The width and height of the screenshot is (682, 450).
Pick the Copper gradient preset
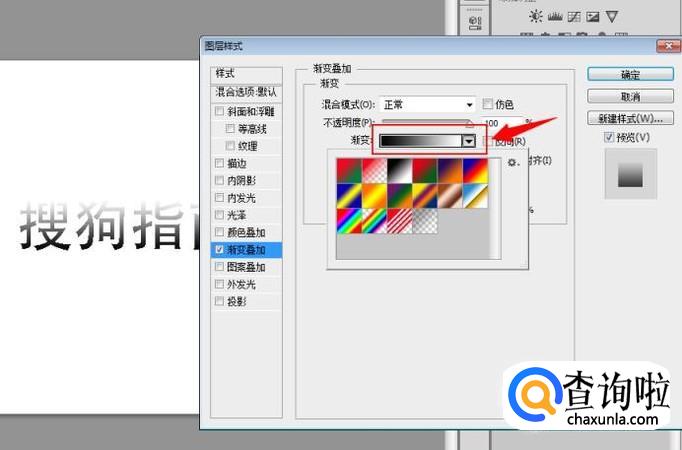[x=450, y=196]
